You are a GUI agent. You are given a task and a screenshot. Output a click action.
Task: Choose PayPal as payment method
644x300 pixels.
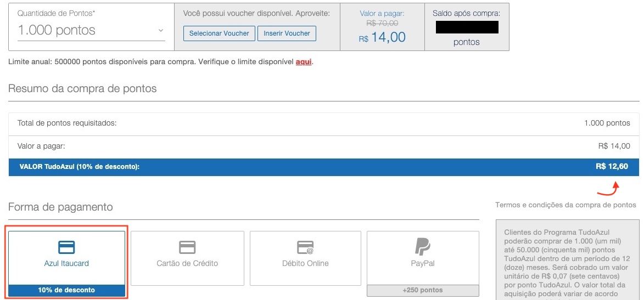tap(423, 263)
